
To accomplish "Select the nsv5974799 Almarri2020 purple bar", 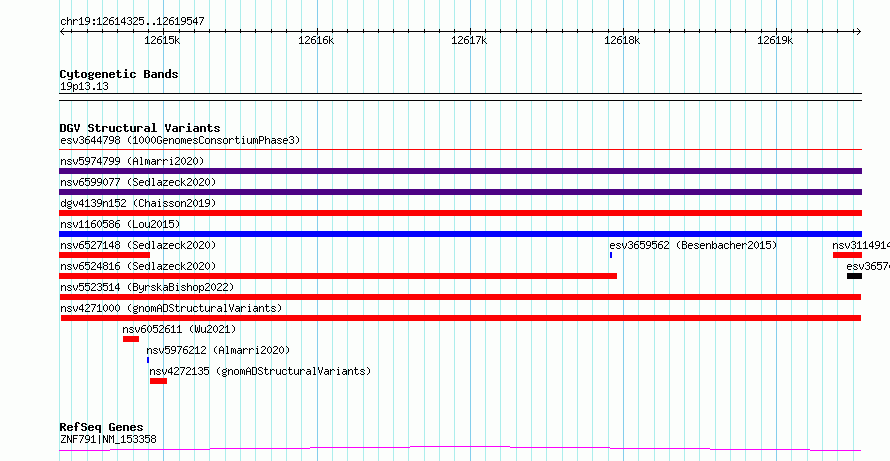I will 460,171.
